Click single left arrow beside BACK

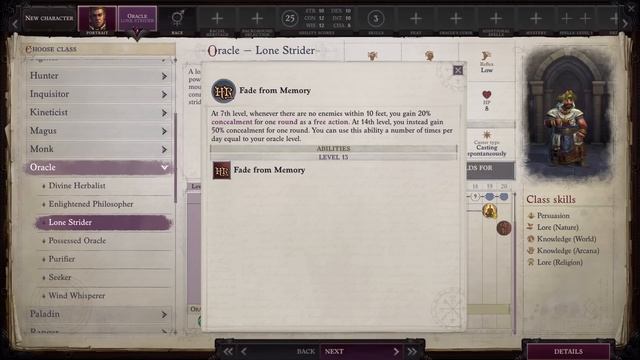[x=244, y=351]
